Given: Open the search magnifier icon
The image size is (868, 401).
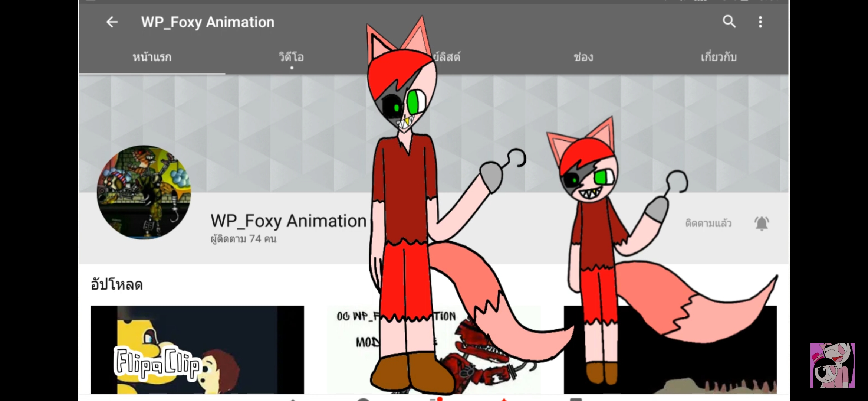Looking at the screenshot, I should coord(729,22).
